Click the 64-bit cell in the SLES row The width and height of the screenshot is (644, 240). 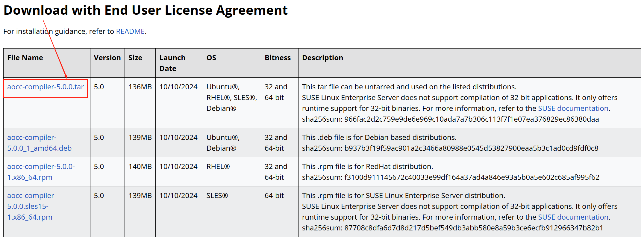coord(274,196)
